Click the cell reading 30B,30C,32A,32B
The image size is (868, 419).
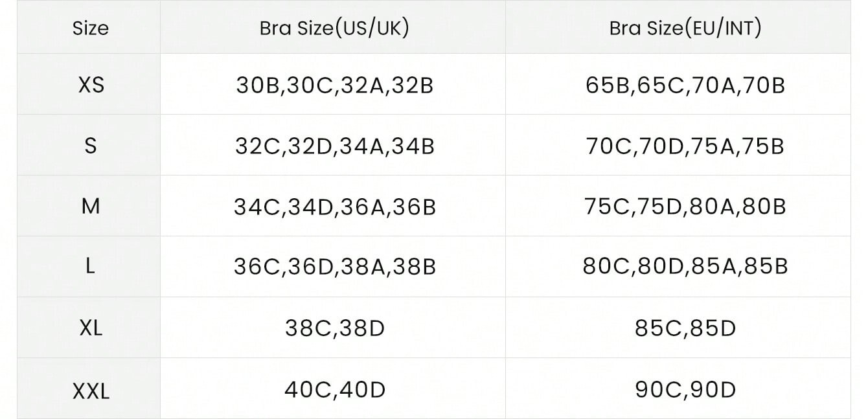pos(334,85)
